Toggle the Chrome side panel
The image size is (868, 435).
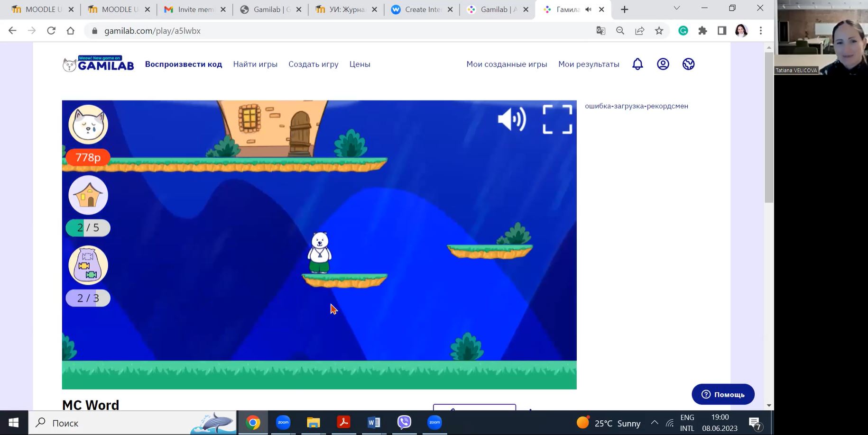(721, 31)
